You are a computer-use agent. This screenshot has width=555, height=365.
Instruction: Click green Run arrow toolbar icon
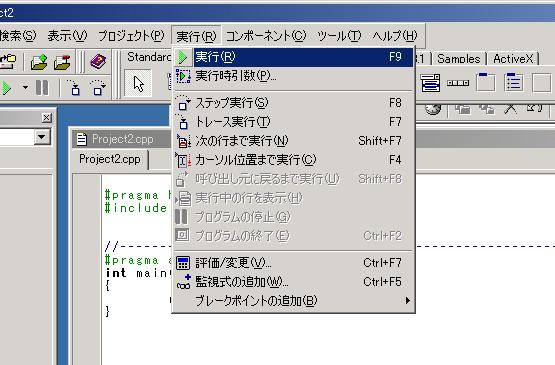tap(6, 88)
